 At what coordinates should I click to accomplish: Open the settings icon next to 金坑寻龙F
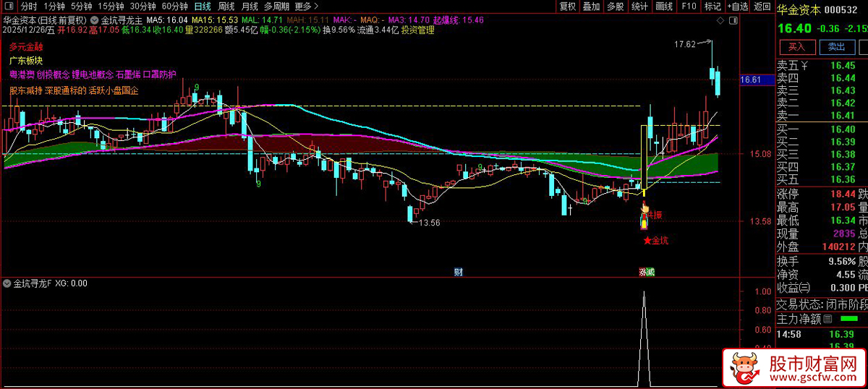pos(8,283)
